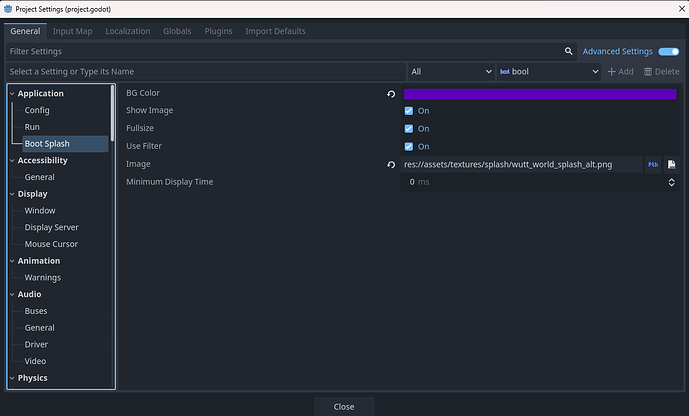Screen dimensions: 689x416
Task: Click the Godot icon in title bar
Action: pos(8,8)
